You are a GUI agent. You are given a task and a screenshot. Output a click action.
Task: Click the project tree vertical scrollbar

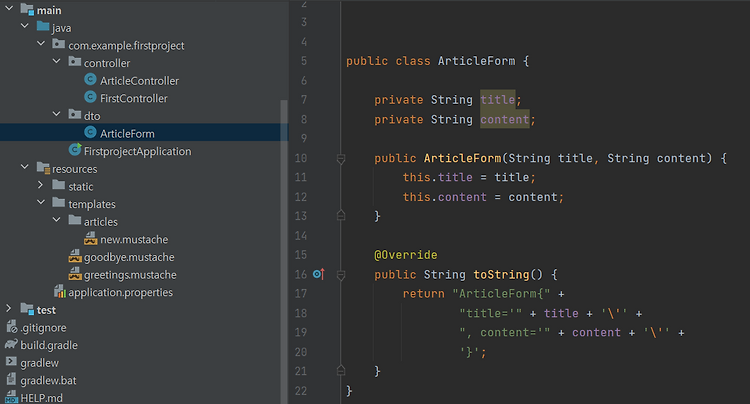point(284,251)
